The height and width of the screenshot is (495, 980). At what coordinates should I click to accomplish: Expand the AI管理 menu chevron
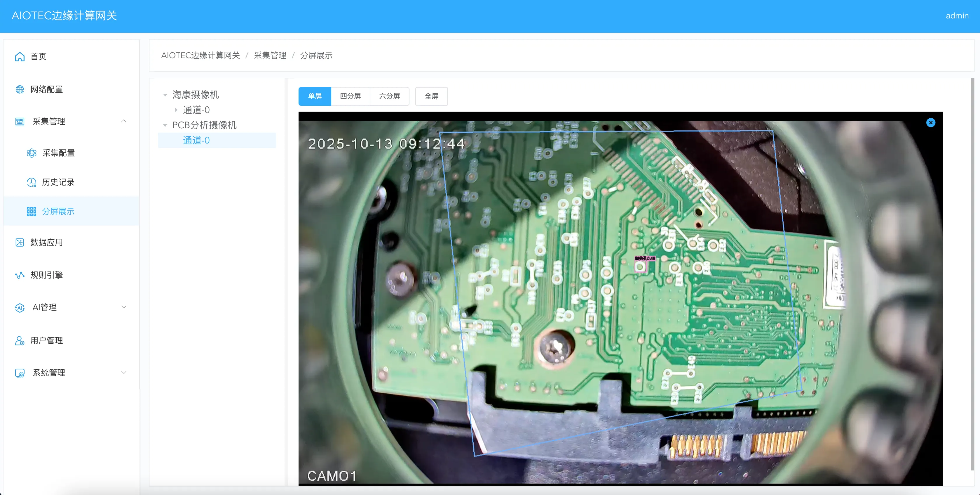pos(124,307)
